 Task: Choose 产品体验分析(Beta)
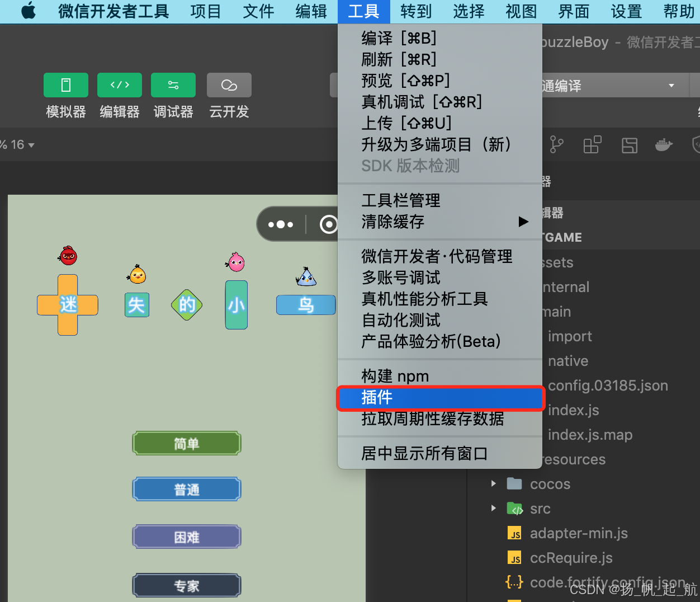click(x=440, y=341)
